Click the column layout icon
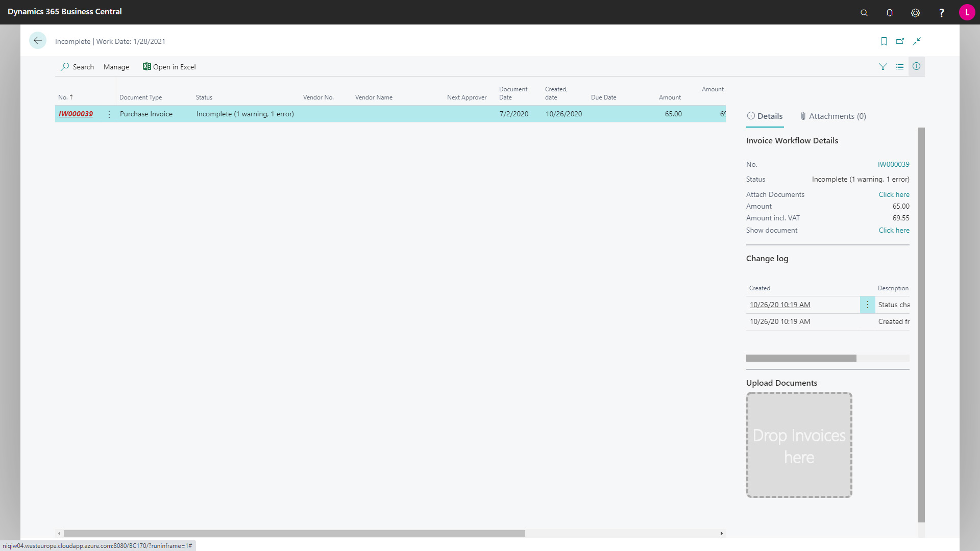 click(x=899, y=66)
